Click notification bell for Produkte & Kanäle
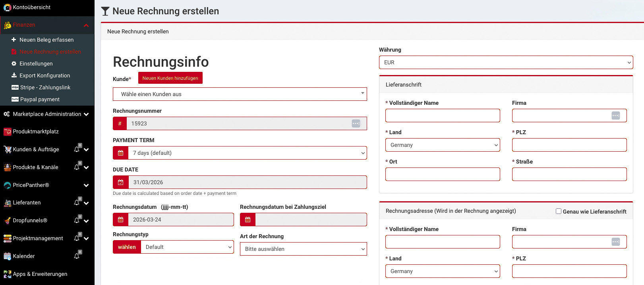644x285 pixels. pyautogui.click(x=77, y=167)
